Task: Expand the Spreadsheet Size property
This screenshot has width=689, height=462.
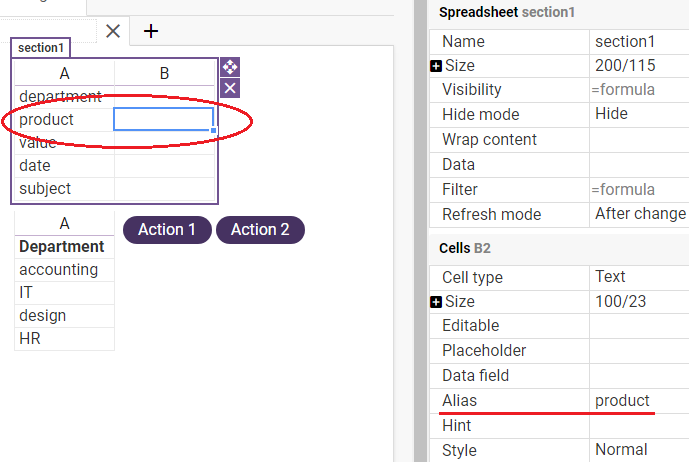Action: click(436, 66)
